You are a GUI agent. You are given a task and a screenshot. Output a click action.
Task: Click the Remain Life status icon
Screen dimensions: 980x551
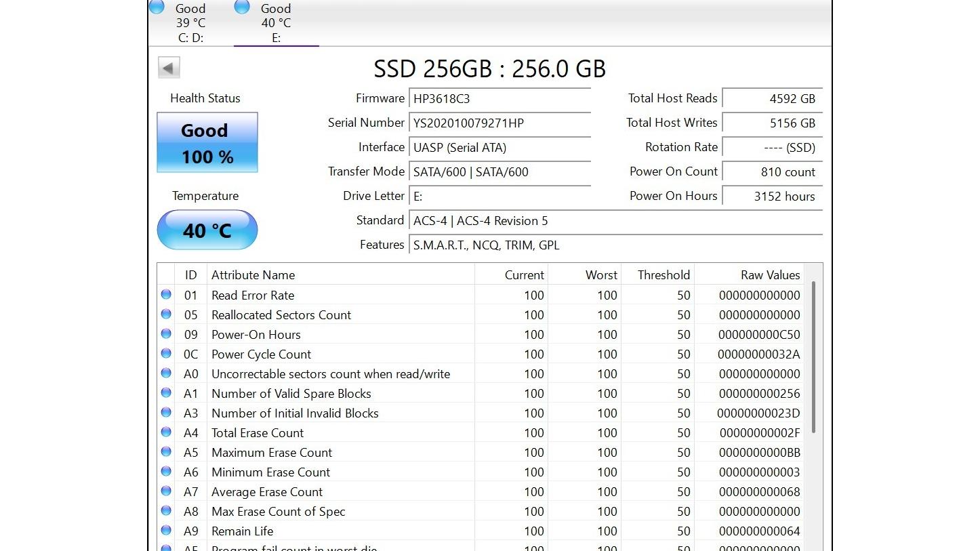pos(166,531)
